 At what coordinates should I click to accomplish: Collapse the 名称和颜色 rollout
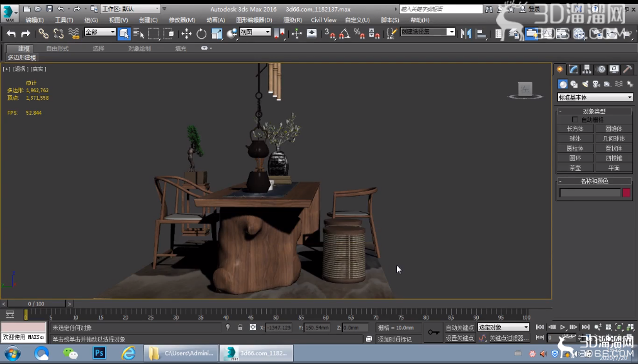tap(594, 180)
